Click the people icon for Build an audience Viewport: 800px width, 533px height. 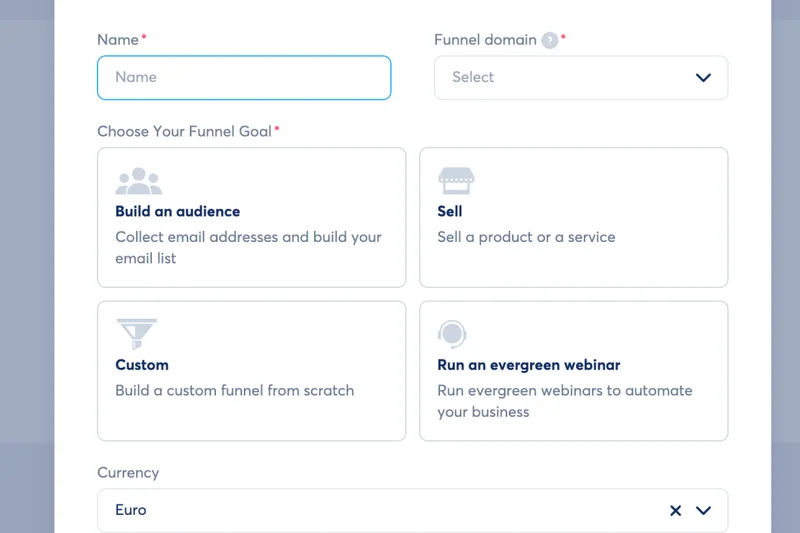point(138,181)
